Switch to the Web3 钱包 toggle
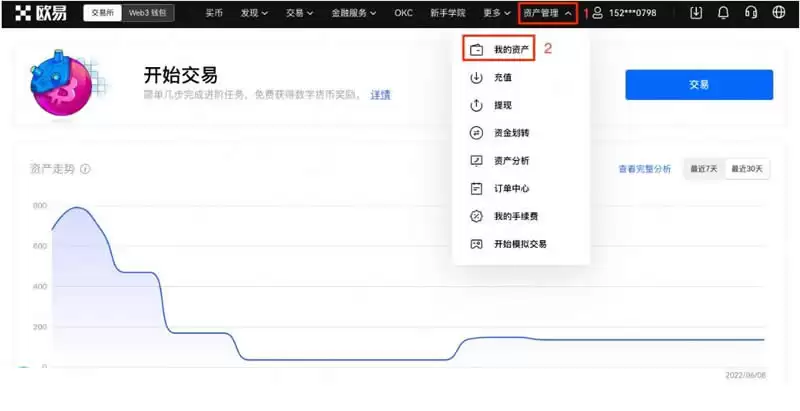The width and height of the screenshot is (800, 411). click(x=148, y=14)
